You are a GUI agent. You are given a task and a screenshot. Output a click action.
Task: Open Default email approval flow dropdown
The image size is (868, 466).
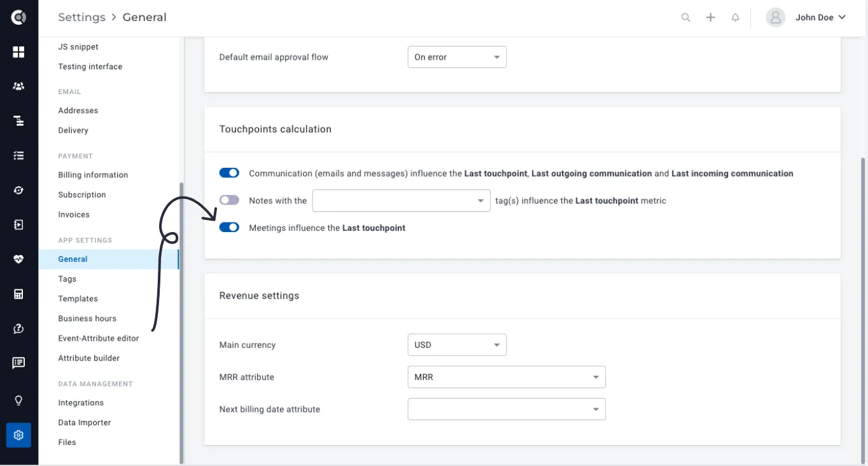(457, 57)
